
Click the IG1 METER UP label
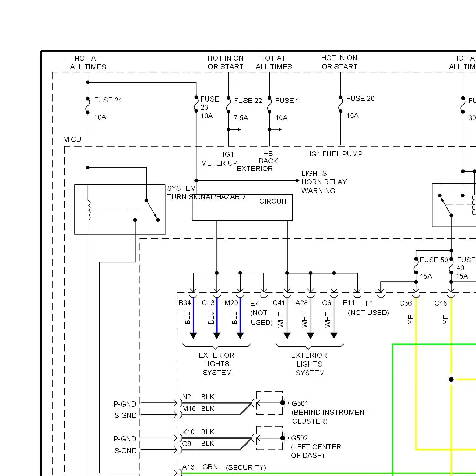[x=219, y=159]
